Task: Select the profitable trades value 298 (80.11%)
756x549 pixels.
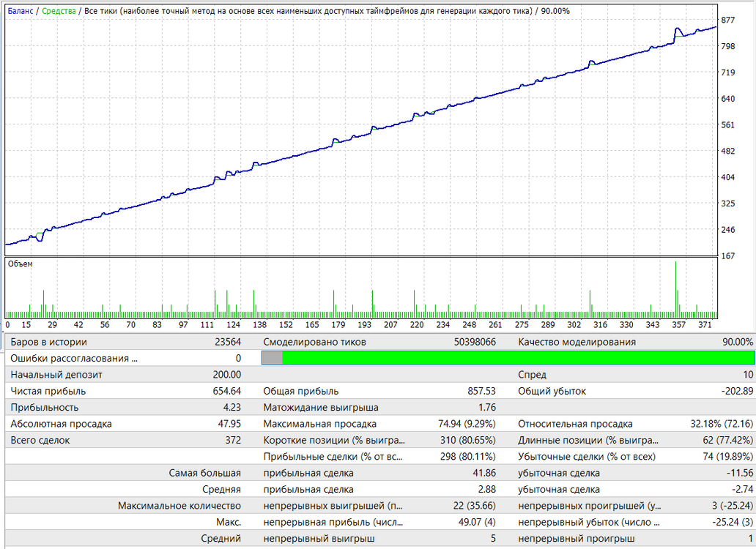Action: (467, 457)
